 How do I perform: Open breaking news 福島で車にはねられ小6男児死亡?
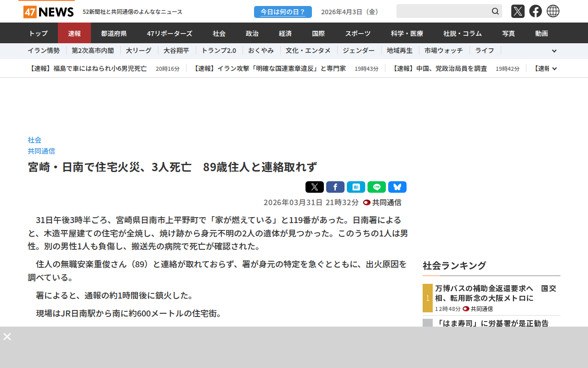point(88,69)
